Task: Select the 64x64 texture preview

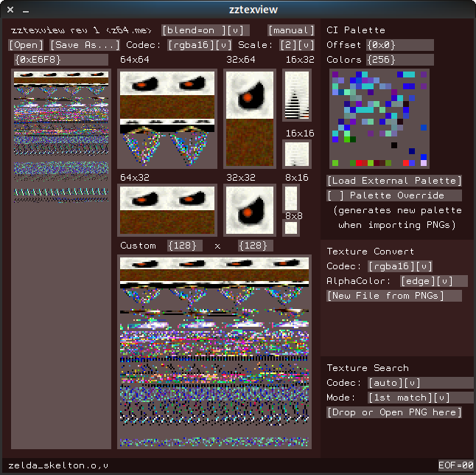Action: click(x=167, y=119)
